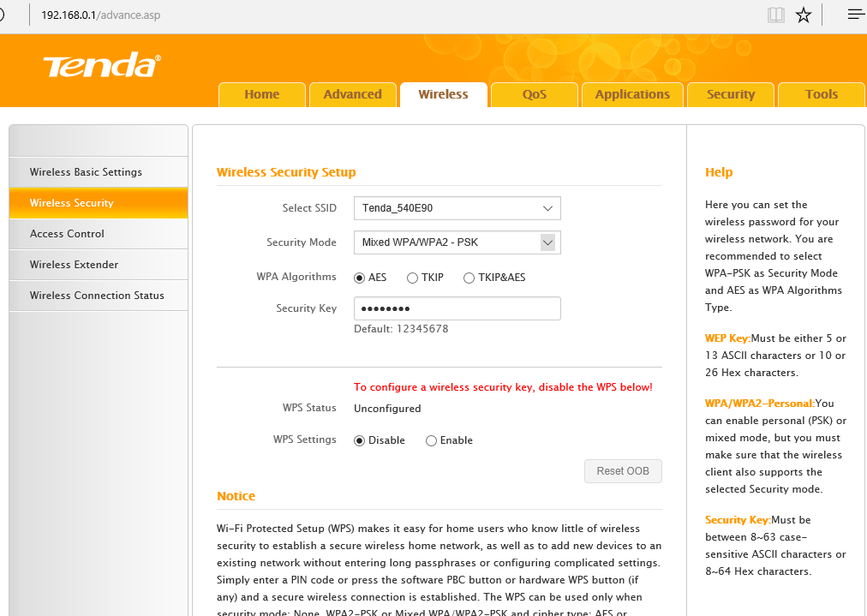Click the WPA Algorithms field label

(296, 277)
